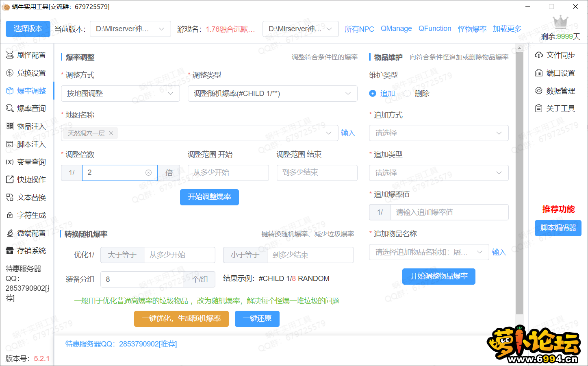Click the 爆率查询 magnifier icon
This screenshot has height=366, width=588.
pyautogui.click(x=10, y=108)
